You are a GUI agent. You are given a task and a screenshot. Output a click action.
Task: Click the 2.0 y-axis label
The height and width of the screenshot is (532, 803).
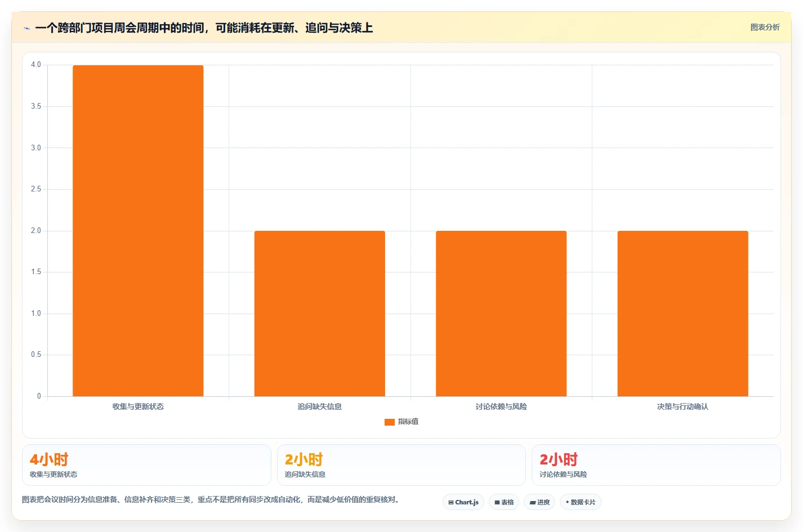[36, 231]
